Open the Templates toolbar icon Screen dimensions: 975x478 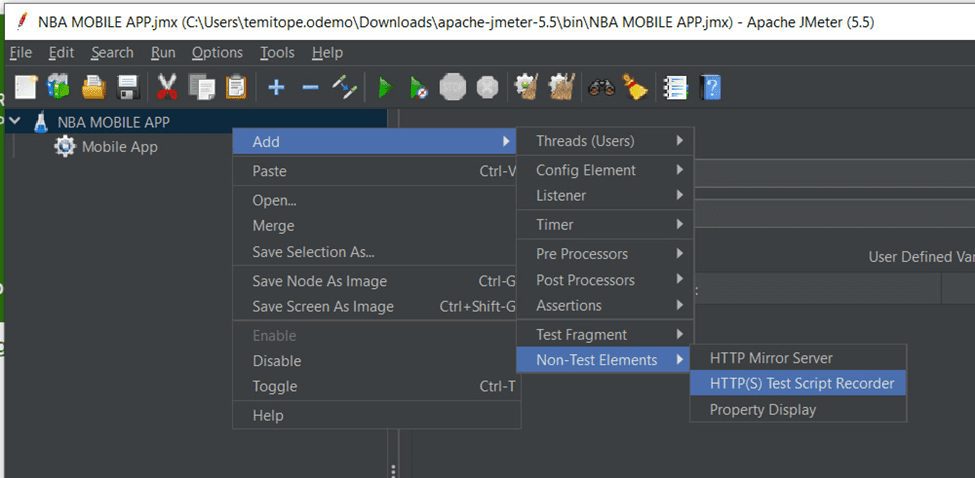pos(58,87)
